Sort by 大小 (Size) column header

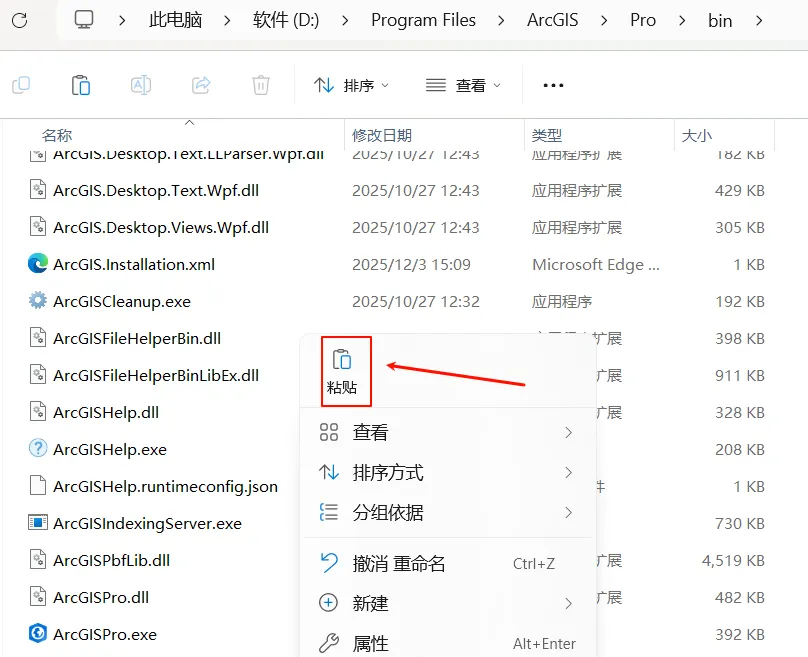click(697, 136)
